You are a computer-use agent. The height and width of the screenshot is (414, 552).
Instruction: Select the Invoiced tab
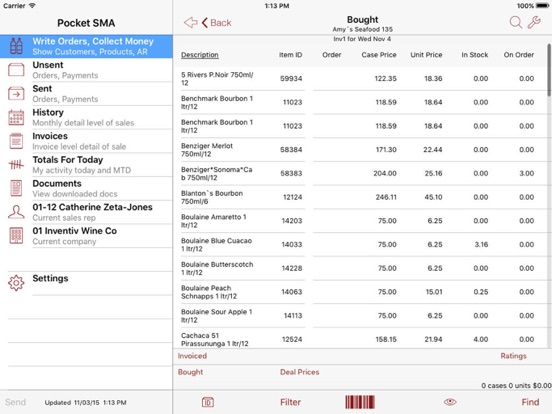click(x=192, y=356)
